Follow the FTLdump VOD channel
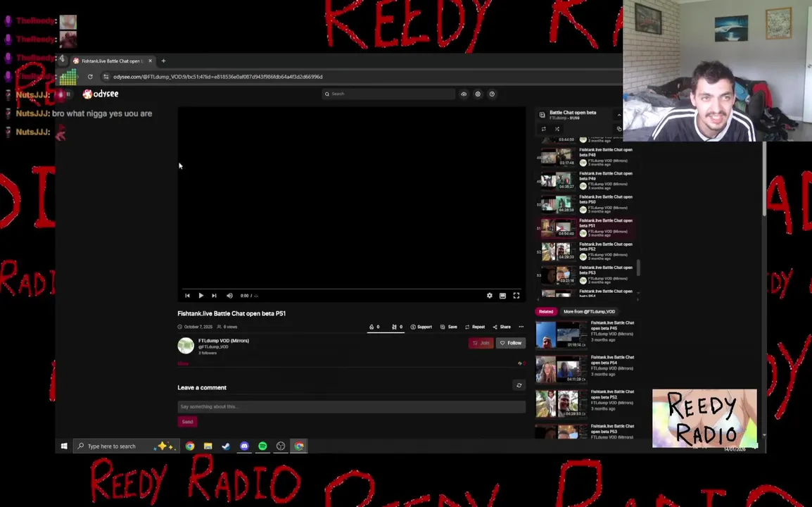 coord(511,343)
